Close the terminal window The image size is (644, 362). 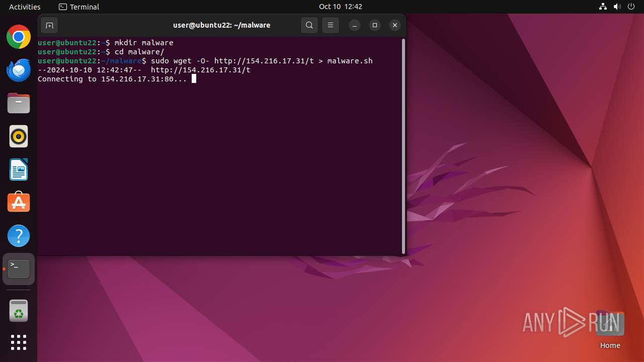click(395, 25)
